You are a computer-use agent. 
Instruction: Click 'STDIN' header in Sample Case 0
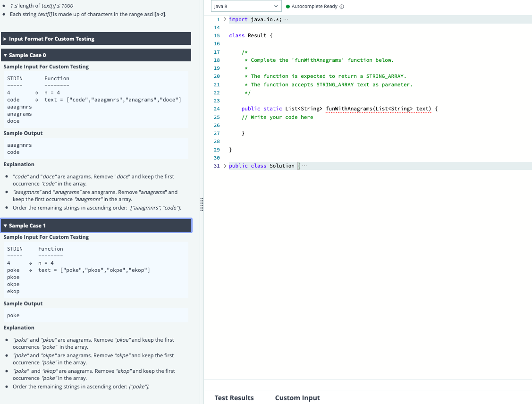tap(15, 78)
